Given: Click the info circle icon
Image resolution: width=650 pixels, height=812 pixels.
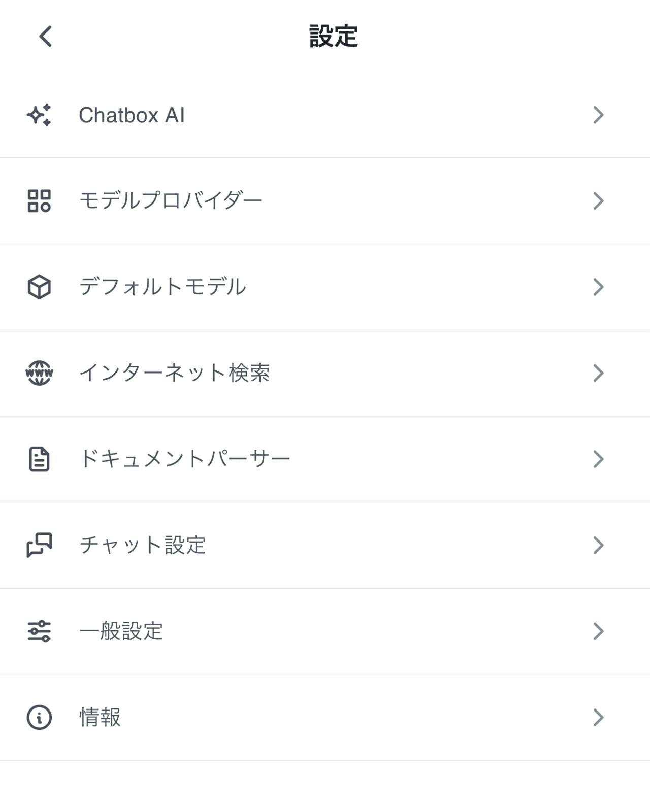Looking at the screenshot, I should tap(39, 718).
